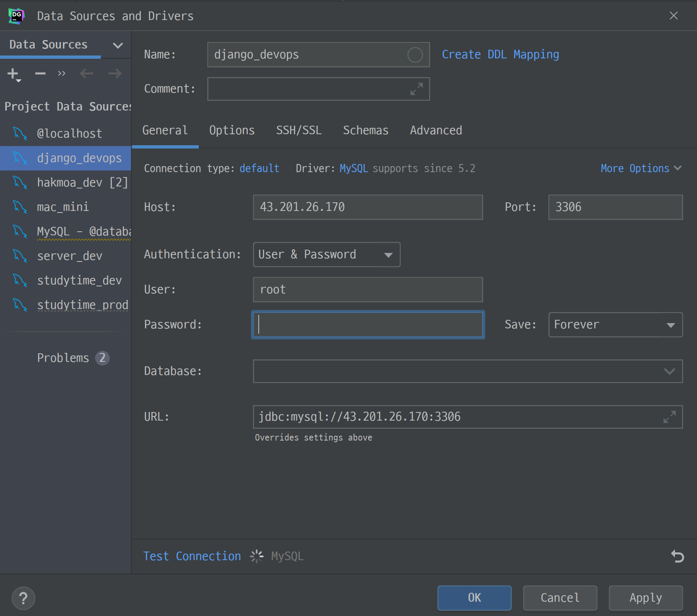Click the MySQL icon beside mac_mini
Image resolution: width=697 pixels, height=616 pixels.
pos(20,207)
